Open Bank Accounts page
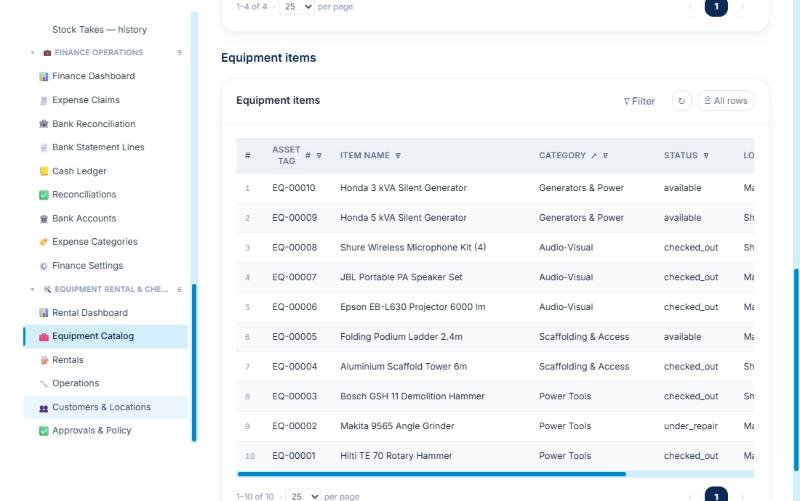800x501 pixels. pyautogui.click(x=84, y=218)
